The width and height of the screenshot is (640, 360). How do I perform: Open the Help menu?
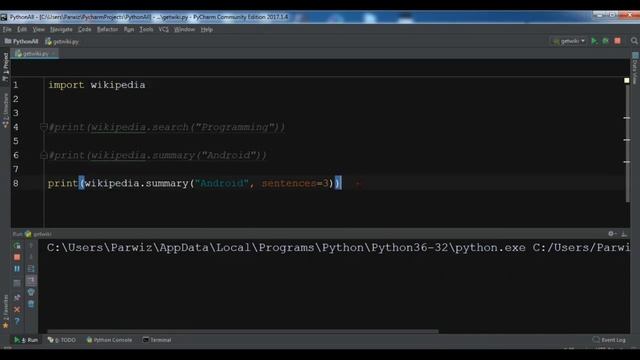click(207, 29)
